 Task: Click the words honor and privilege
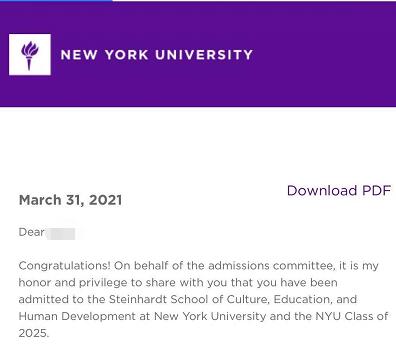[x=73, y=283]
